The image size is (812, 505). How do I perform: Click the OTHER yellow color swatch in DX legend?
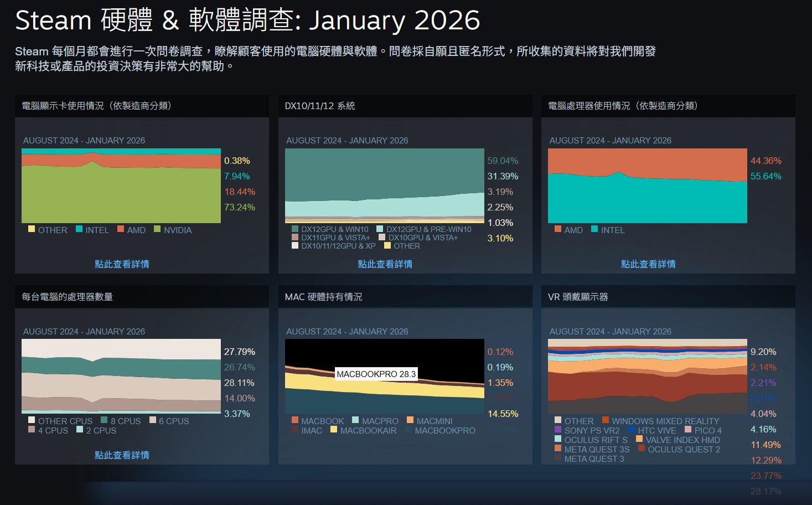387,246
